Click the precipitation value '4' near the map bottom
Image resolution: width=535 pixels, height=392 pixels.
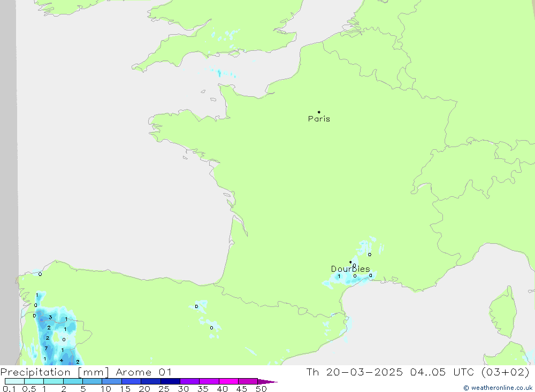click(x=62, y=360)
